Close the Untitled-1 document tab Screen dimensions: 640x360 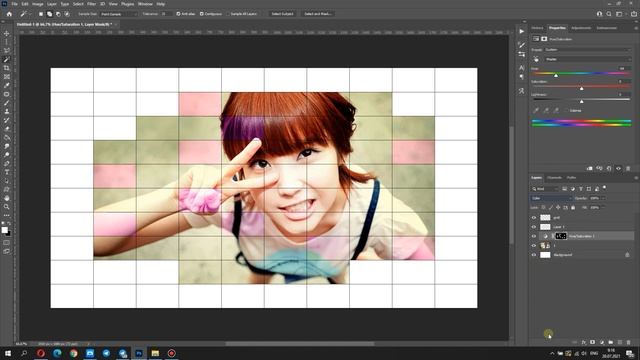coord(116,24)
